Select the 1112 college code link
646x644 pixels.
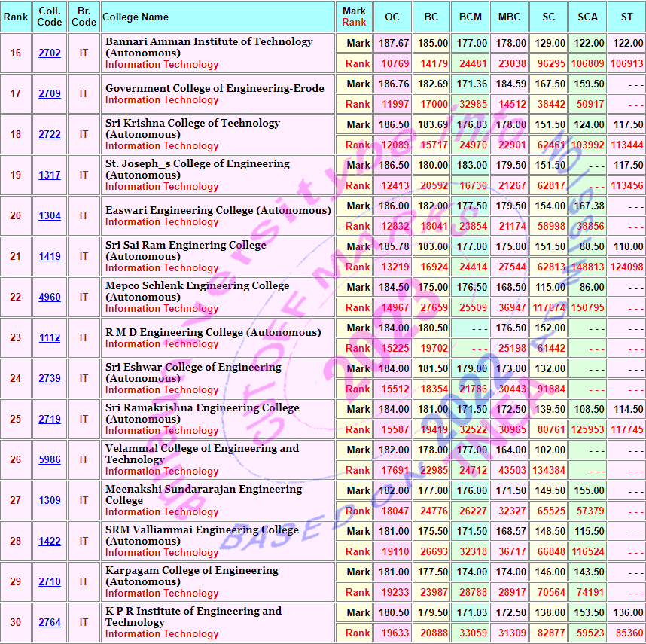pos(50,338)
